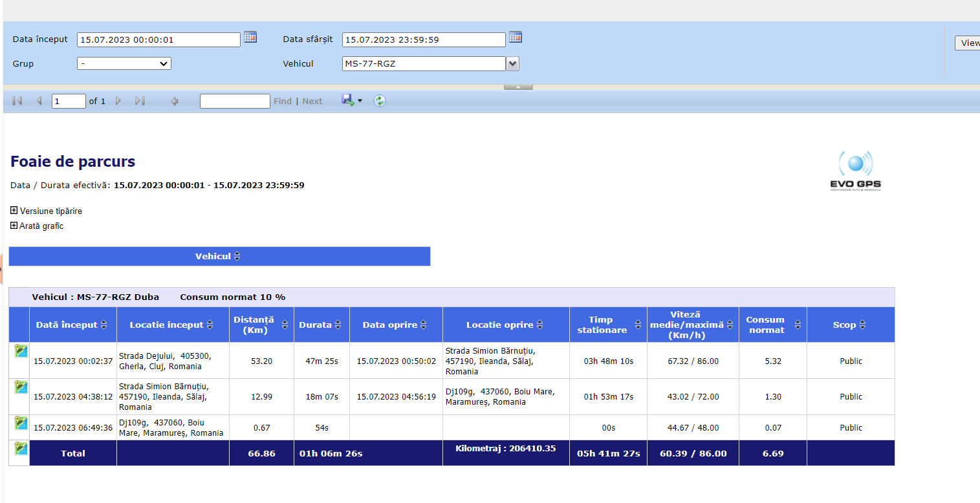Expand Versiune tipărire section
This screenshot has width=980, height=503.
[14, 211]
